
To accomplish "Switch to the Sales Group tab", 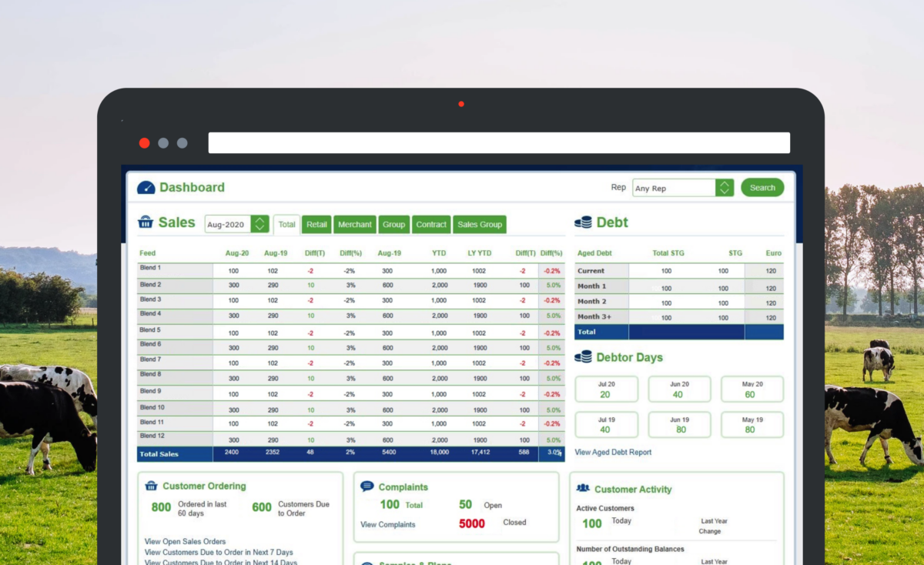I will 480,224.
